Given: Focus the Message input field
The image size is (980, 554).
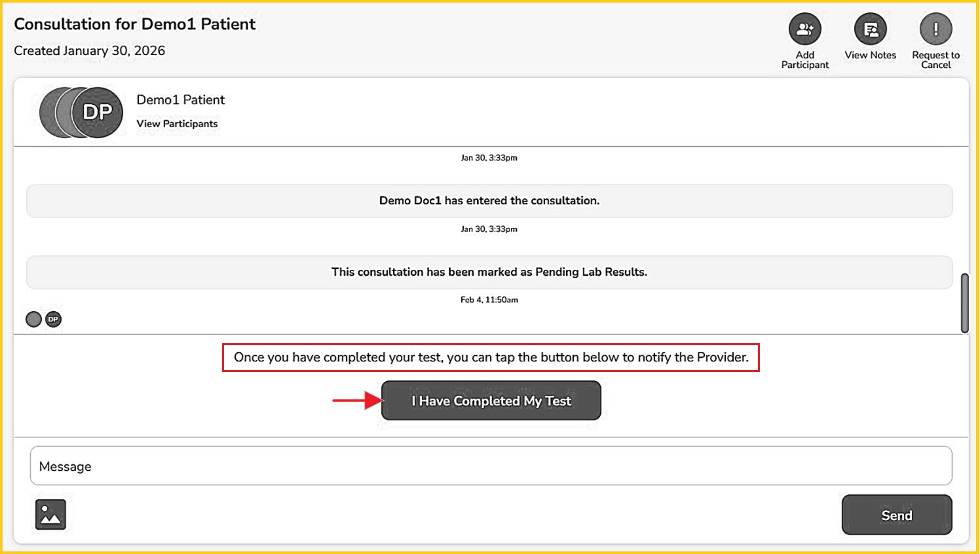Looking at the screenshot, I should coord(491,466).
